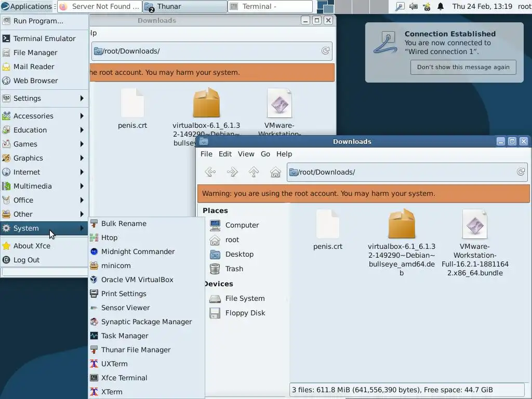Screen dimensions: 532x399
Task: Expand the Education submenu
Action: coord(45,130)
